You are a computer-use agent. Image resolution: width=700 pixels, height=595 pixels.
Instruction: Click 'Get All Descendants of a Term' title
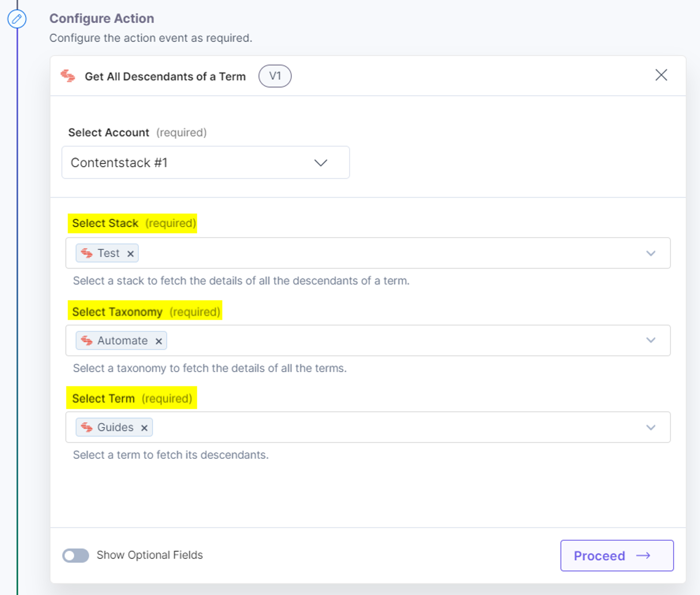point(165,77)
